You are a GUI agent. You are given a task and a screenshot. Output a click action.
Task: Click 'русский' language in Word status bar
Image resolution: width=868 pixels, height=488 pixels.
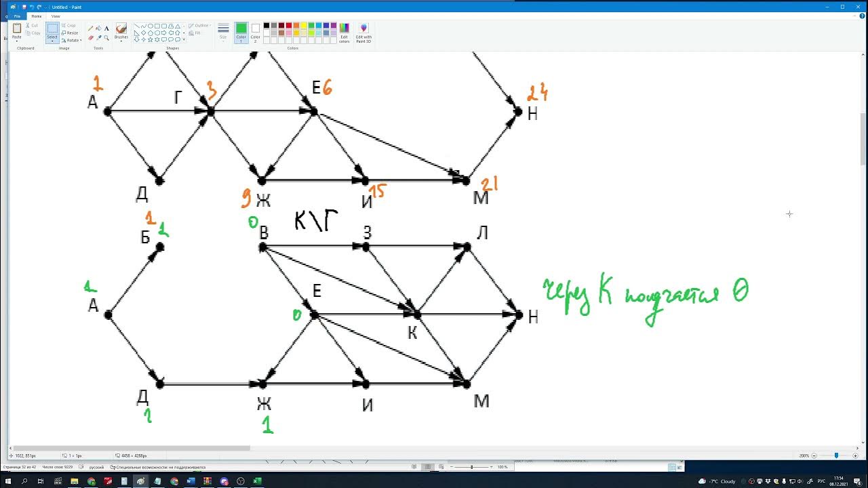point(96,467)
